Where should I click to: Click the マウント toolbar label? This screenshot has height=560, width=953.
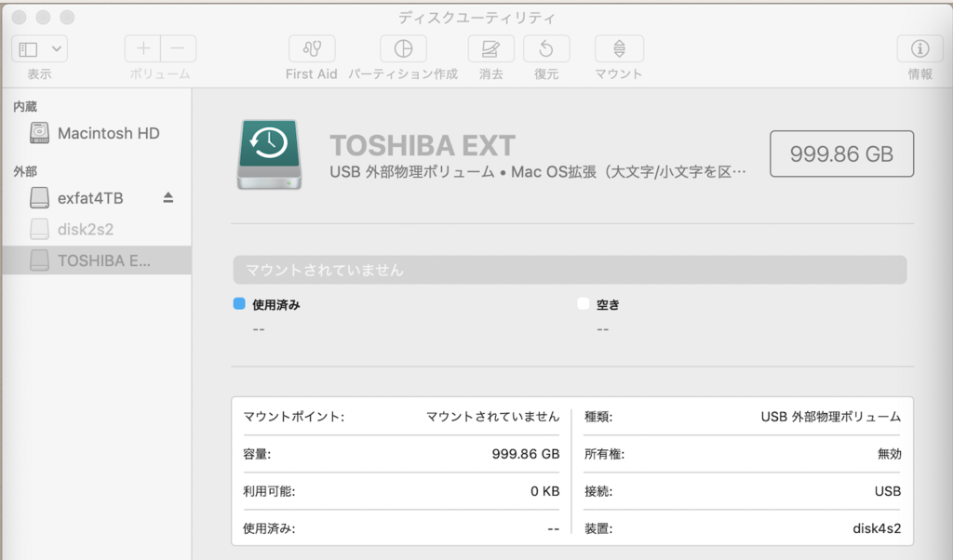coord(618,74)
